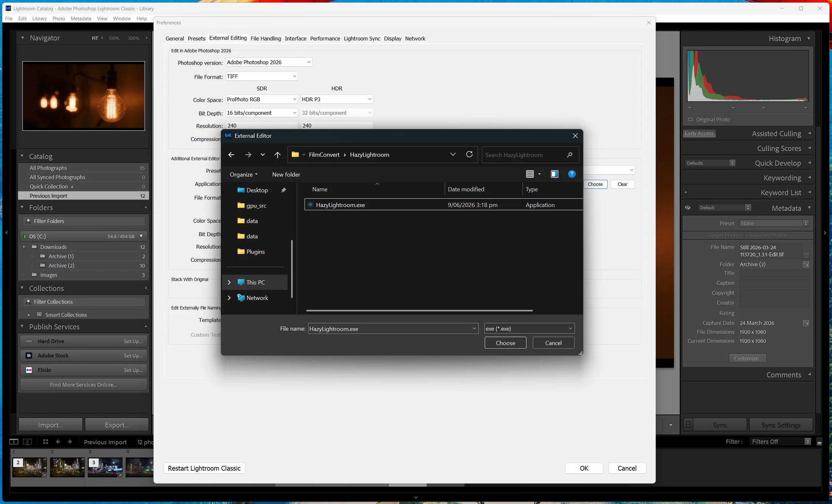
Task: Click the Flickr service icon
Action: coord(29,370)
